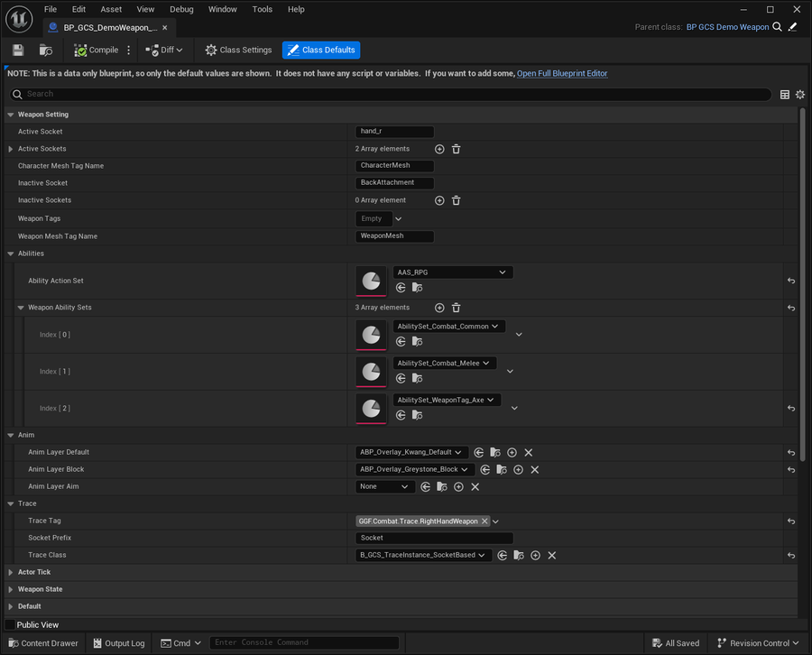Browse to AAS_RPG asset in Content Browser
812x655 pixels.
click(418, 288)
